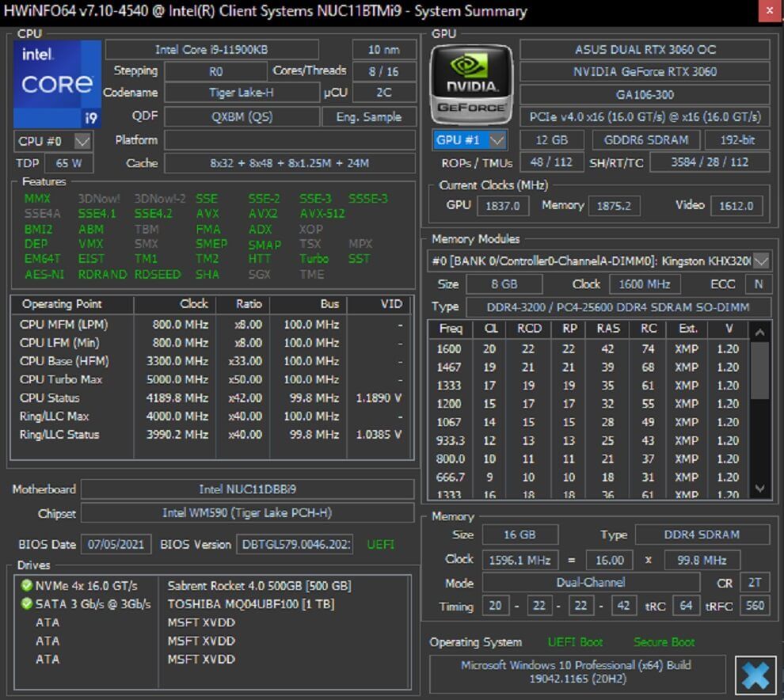The width and height of the screenshot is (784, 700).
Task: Click the GPU clock 1837.0 value
Action: pyautogui.click(x=503, y=206)
